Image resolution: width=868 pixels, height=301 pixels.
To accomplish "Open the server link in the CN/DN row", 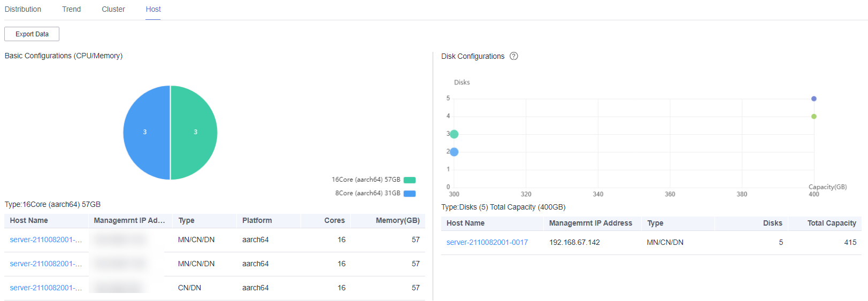I will (x=46, y=288).
